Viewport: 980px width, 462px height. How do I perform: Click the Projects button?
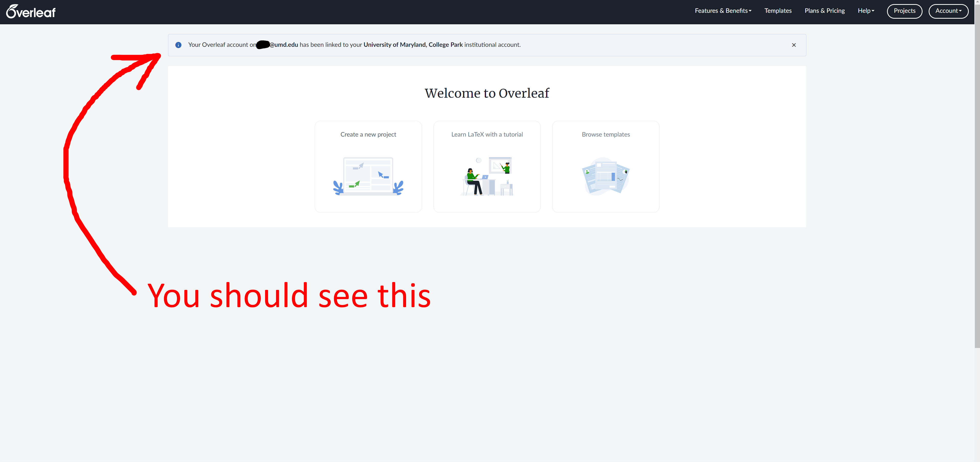coord(904,11)
